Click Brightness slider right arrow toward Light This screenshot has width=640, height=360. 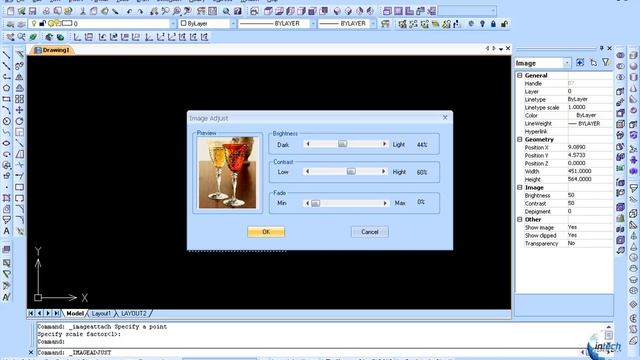point(384,144)
